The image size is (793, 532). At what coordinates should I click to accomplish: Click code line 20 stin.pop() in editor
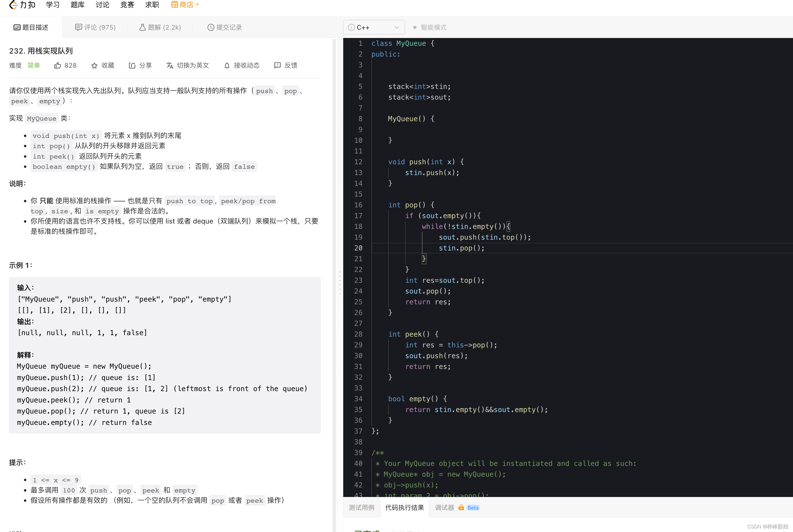(461, 248)
